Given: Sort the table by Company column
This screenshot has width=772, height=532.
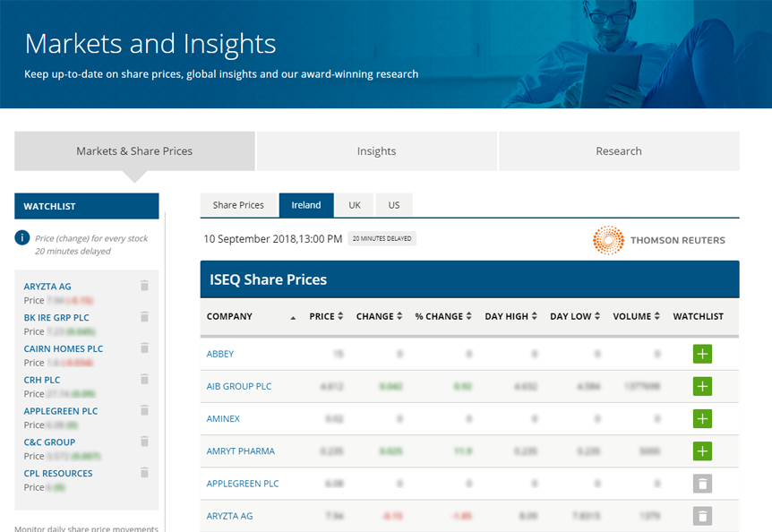Looking at the screenshot, I should point(251,316).
